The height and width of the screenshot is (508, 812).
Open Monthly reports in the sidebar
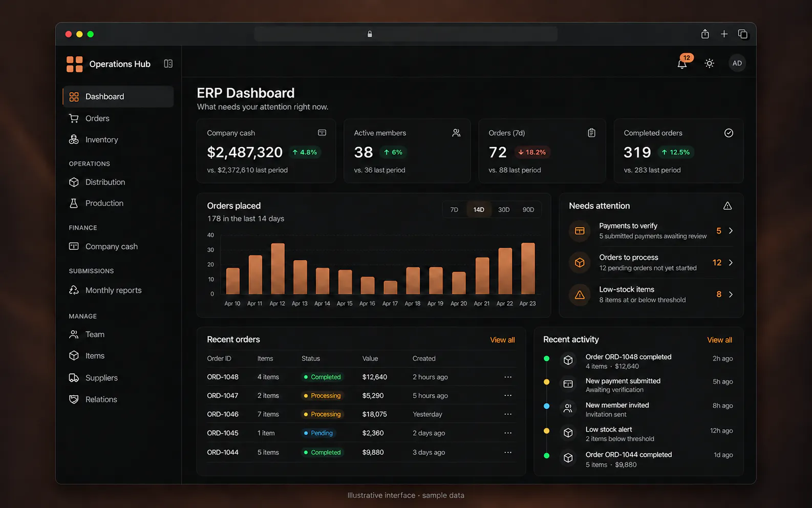[x=118, y=290]
